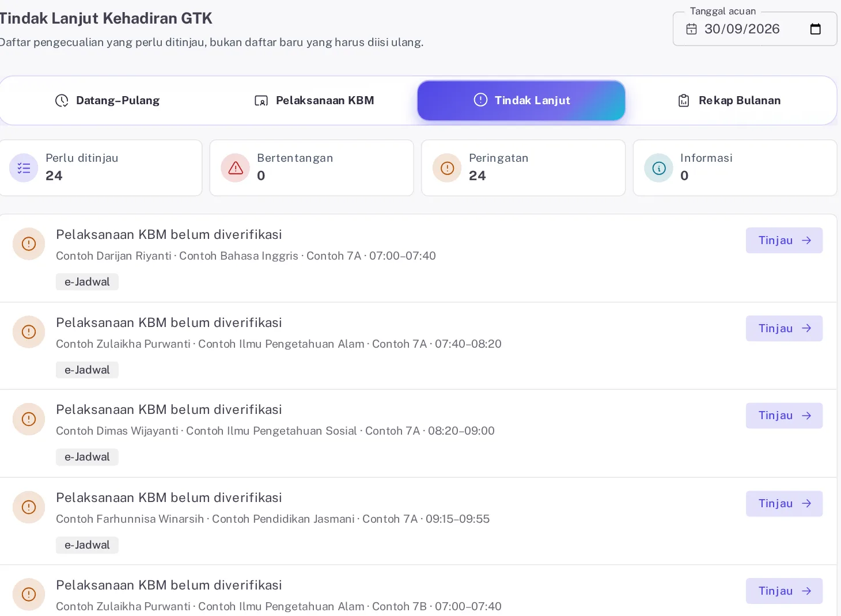Click warning icon beside Farhunnisa Winarsih entry

[x=29, y=507]
